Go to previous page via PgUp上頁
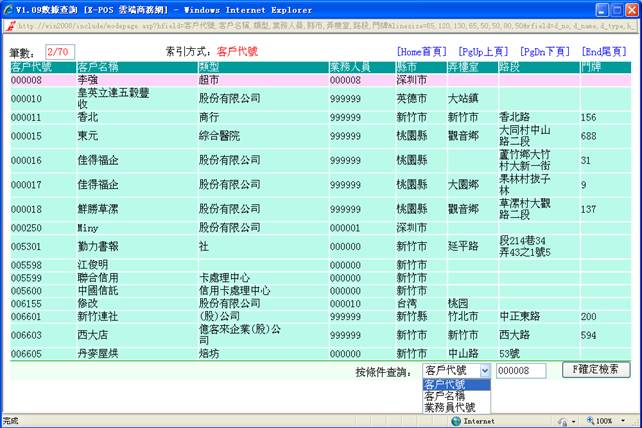642x428 pixels. (483, 50)
